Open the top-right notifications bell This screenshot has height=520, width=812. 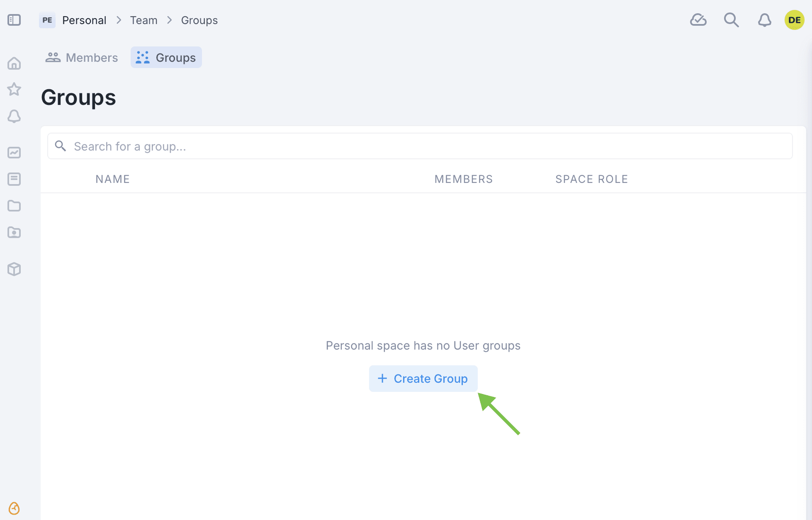[x=764, y=20]
